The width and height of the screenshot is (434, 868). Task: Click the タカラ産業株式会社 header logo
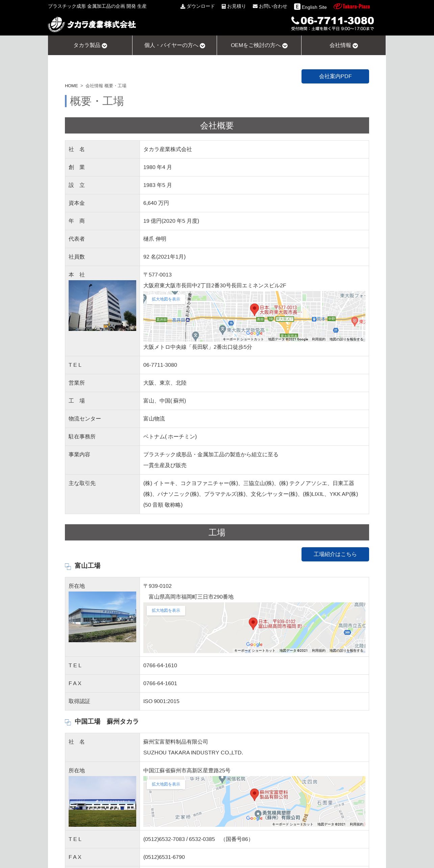coord(92,24)
